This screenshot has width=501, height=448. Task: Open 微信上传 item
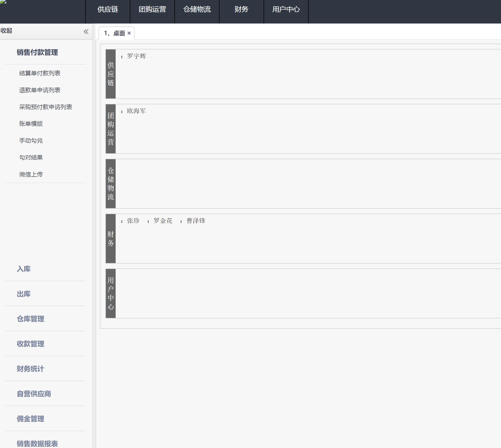(31, 174)
